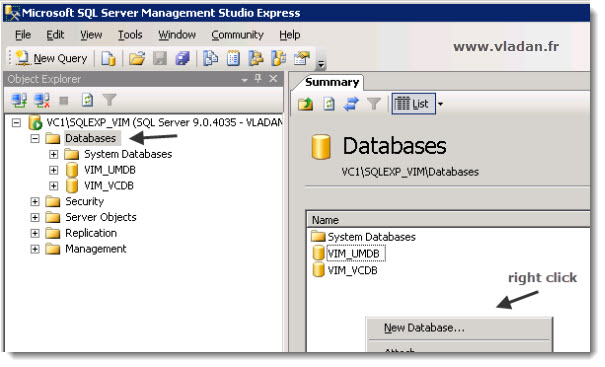Select System Databases in Object Explorer tree
605x367 pixels.
[128, 154]
